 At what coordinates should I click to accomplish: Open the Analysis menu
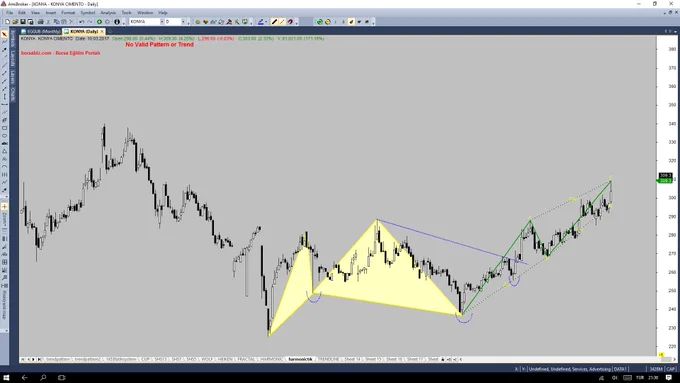[x=108, y=13]
